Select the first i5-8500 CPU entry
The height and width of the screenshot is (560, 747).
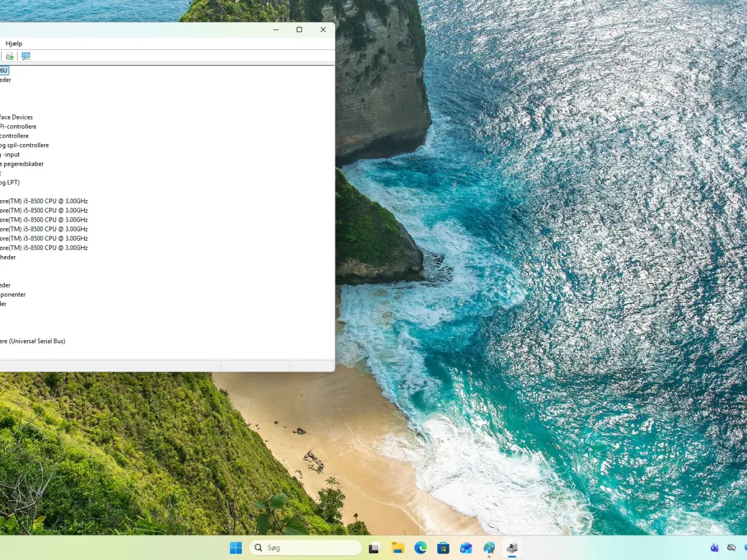(x=44, y=201)
